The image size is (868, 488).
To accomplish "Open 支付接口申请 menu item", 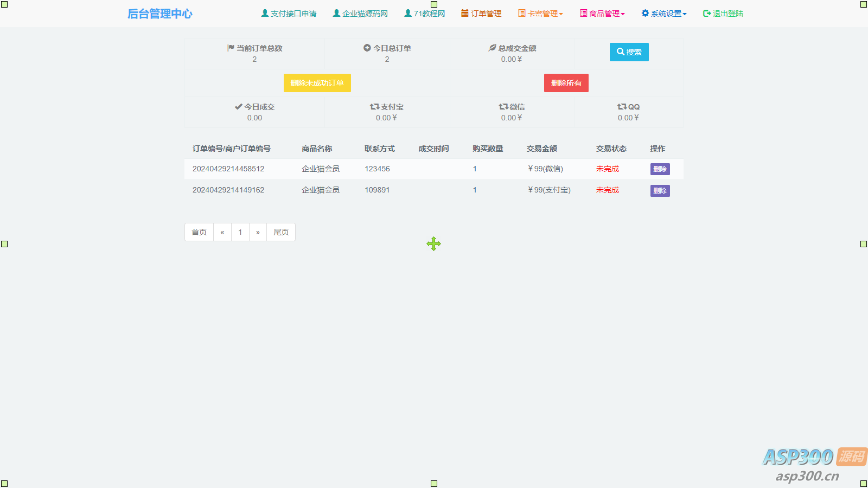I will (x=293, y=14).
